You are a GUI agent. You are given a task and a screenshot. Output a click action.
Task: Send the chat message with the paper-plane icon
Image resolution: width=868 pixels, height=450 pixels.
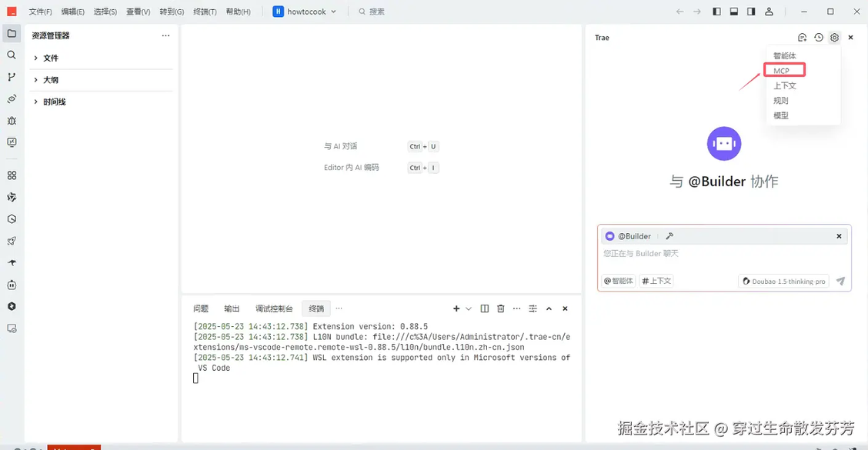pyautogui.click(x=840, y=282)
